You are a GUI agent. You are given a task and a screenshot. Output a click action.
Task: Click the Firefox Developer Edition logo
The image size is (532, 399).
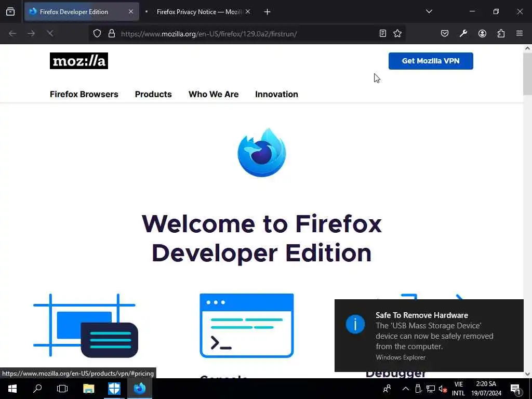click(x=262, y=152)
